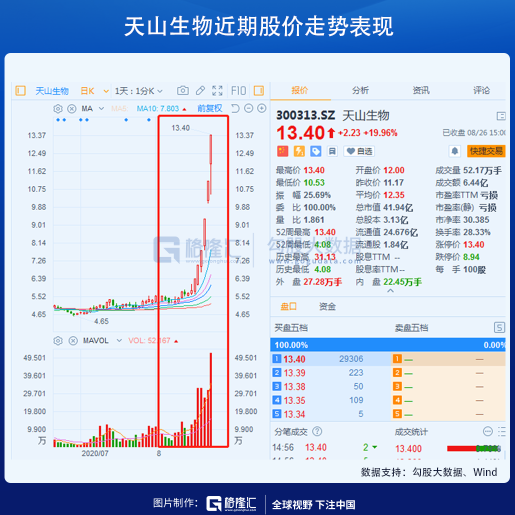Switch to the 评论 tab

point(482,90)
